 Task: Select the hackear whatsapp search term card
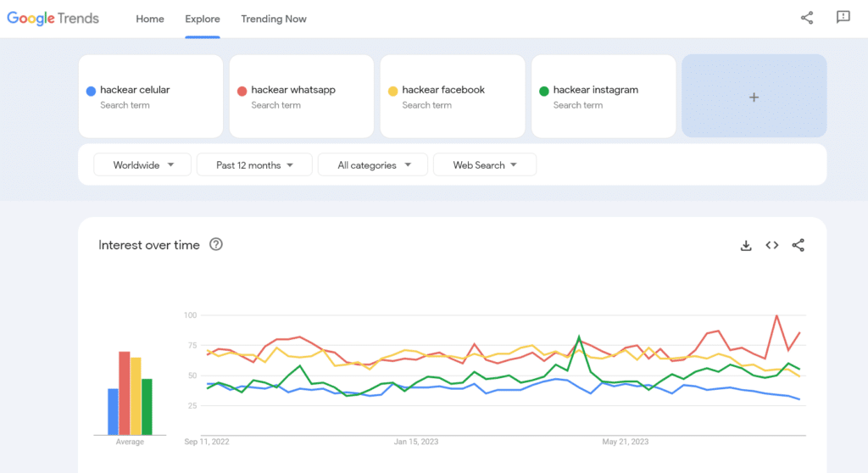302,96
